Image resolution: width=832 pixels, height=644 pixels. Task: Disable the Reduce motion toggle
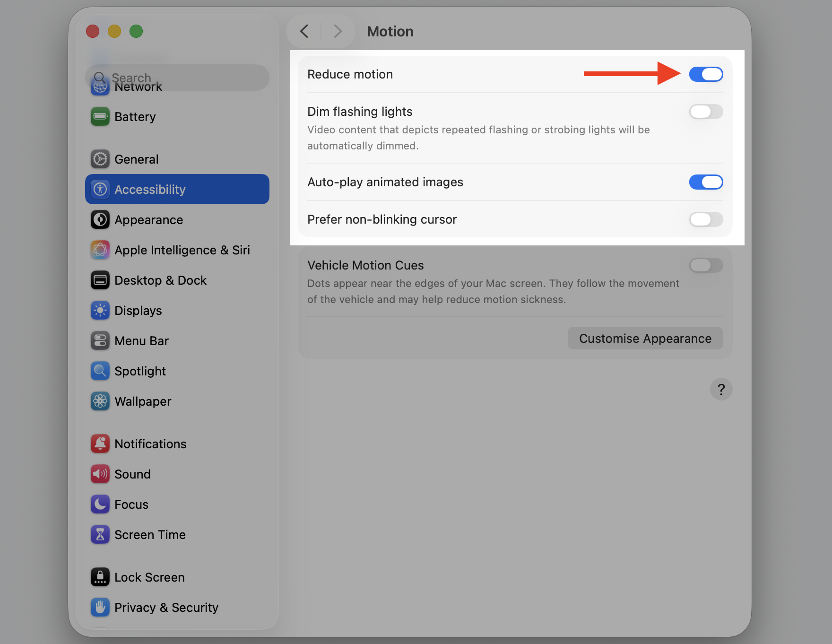pos(706,74)
